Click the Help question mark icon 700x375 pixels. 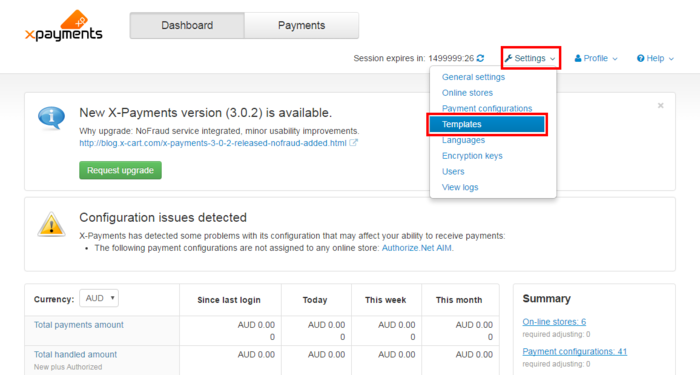coord(641,58)
